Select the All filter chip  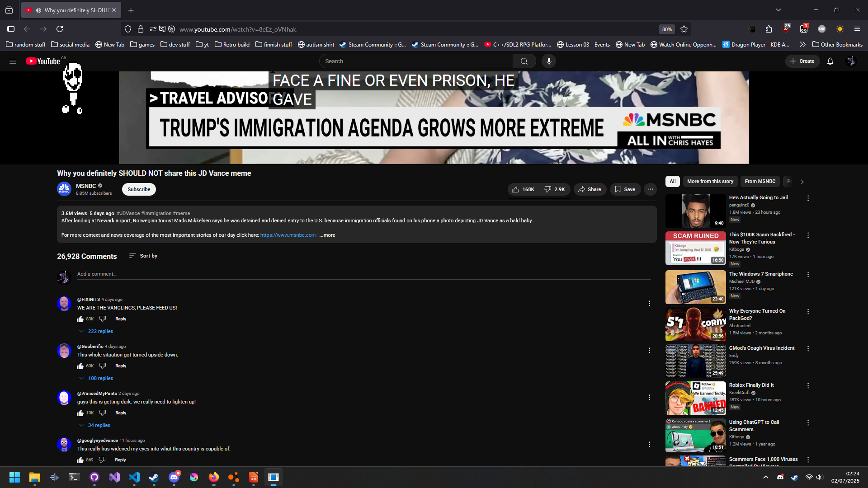673,181
